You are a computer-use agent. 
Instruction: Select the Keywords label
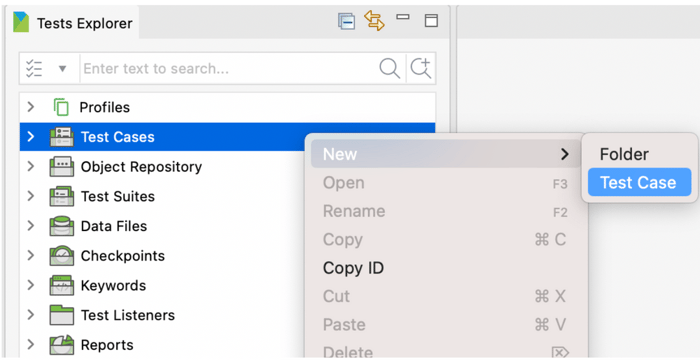pos(113,286)
